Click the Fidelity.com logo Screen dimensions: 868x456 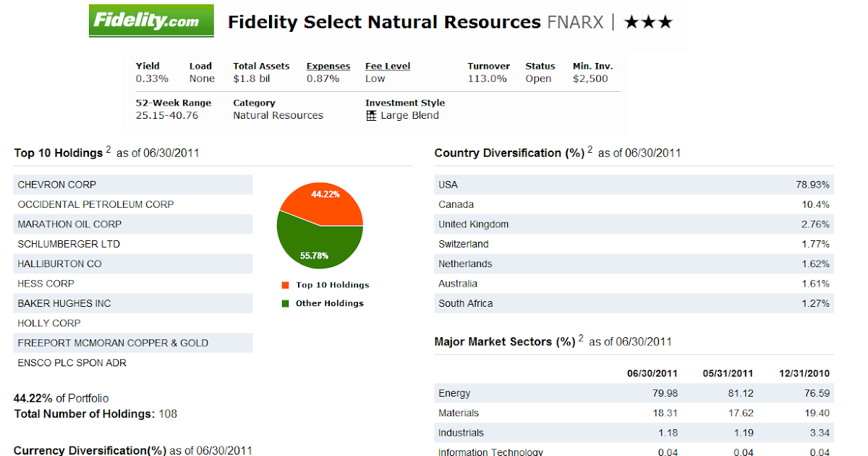pos(150,20)
